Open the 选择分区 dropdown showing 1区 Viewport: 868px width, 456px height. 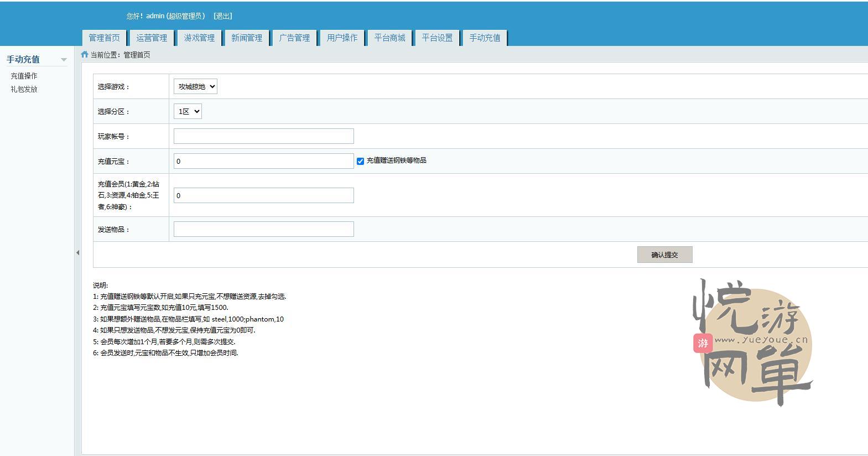click(x=188, y=111)
